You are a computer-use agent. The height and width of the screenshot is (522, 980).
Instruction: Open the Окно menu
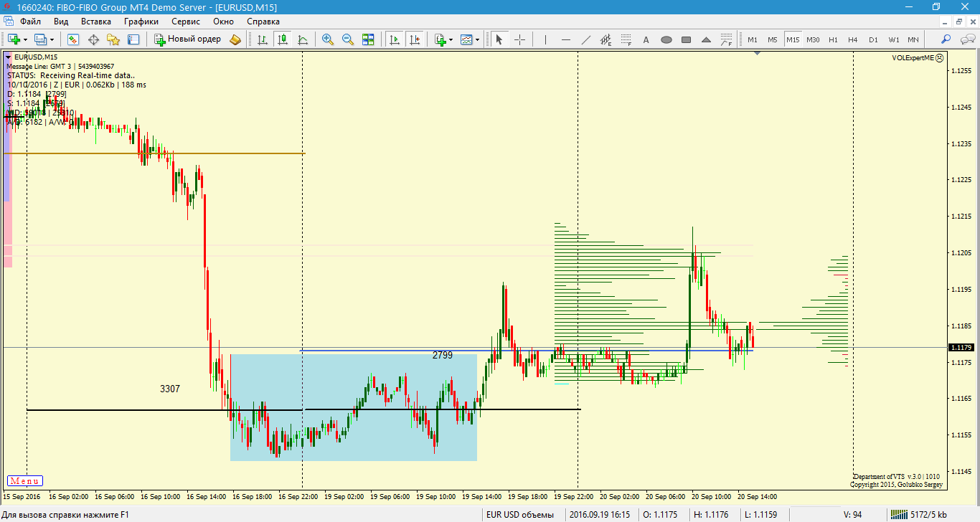point(224,22)
